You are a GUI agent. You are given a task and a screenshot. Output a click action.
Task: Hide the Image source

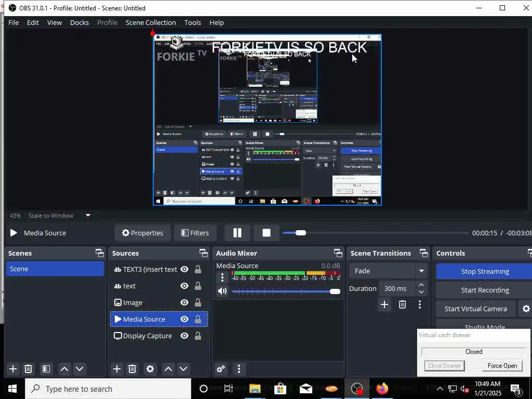[x=184, y=302]
